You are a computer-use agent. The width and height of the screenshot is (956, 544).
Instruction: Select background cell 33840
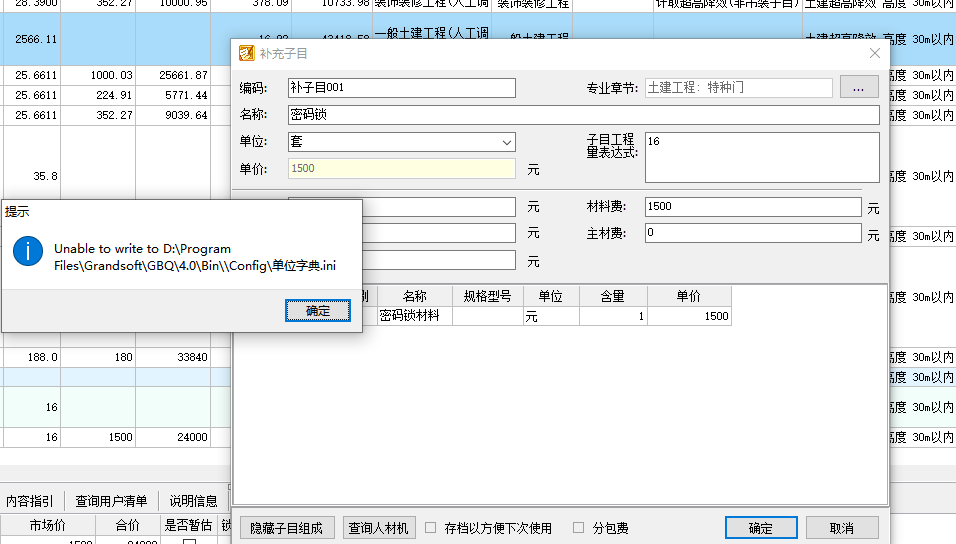(173, 357)
